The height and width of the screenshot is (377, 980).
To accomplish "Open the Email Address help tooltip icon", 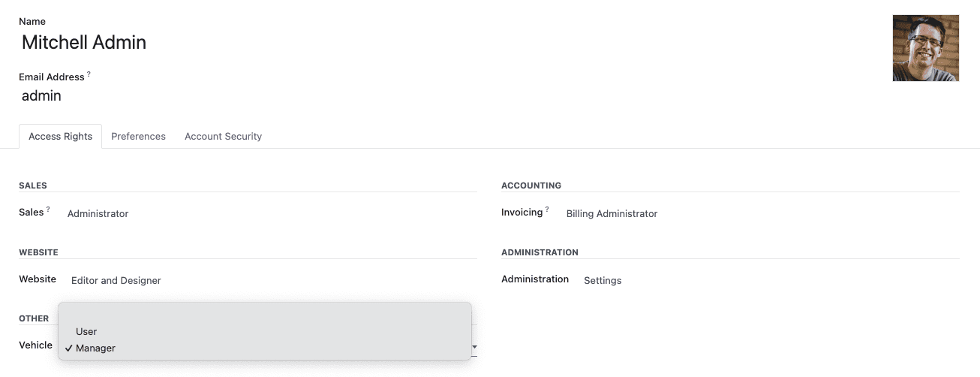I will 89,74.
